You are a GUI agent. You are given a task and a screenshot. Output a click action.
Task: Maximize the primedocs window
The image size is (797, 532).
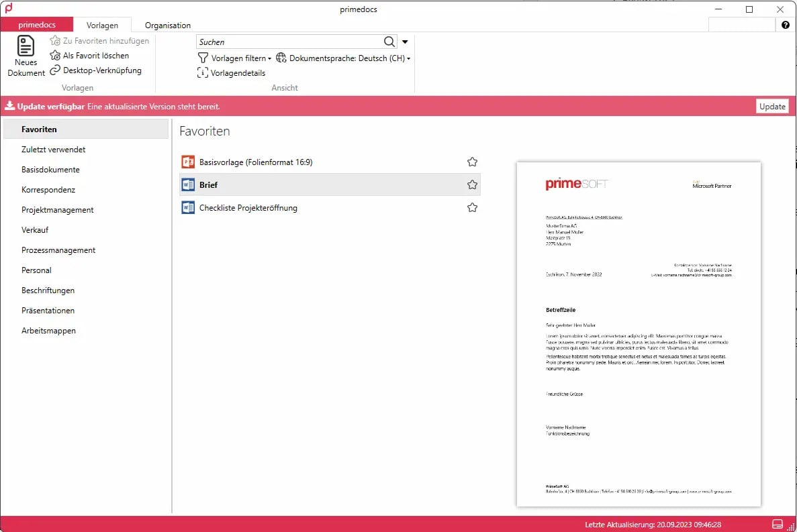[749, 9]
